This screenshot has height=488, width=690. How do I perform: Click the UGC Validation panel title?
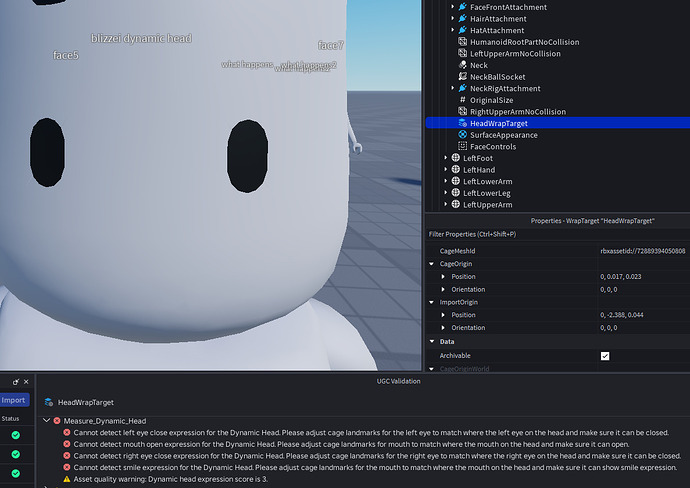[x=398, y=381]
